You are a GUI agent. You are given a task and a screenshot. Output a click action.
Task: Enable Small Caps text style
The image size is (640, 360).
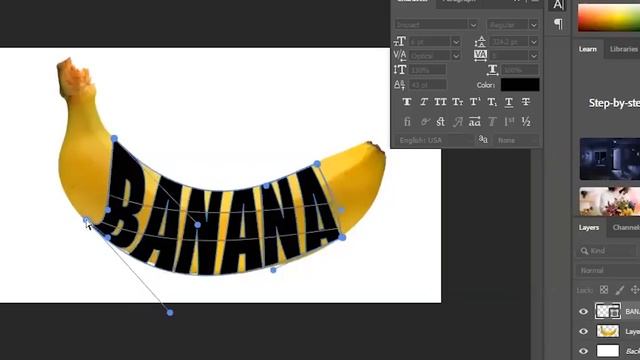[458, 102]
